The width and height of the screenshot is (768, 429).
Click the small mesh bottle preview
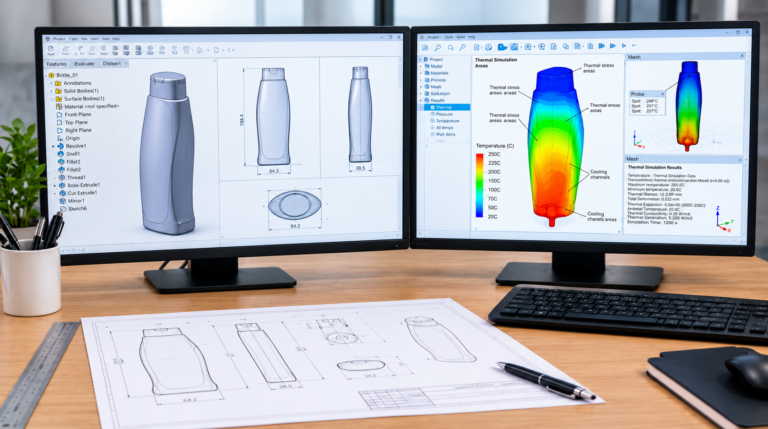688,106
